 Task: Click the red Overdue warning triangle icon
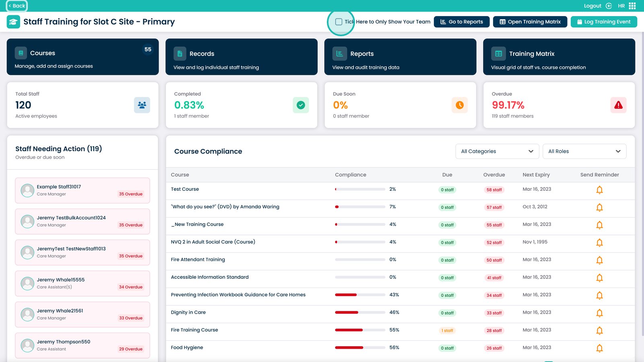(618, 105)
